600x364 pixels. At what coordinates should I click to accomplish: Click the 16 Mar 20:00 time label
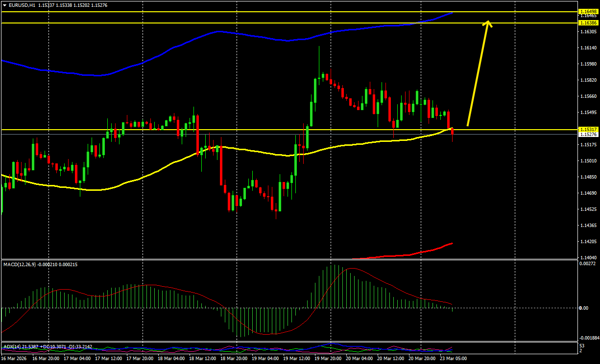(x=46, y=359)
